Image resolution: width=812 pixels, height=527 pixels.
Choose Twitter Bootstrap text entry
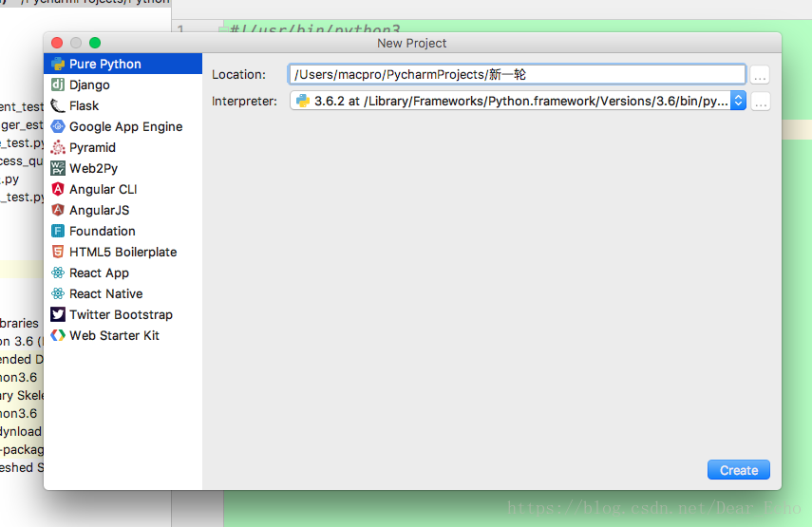(122, 314)
